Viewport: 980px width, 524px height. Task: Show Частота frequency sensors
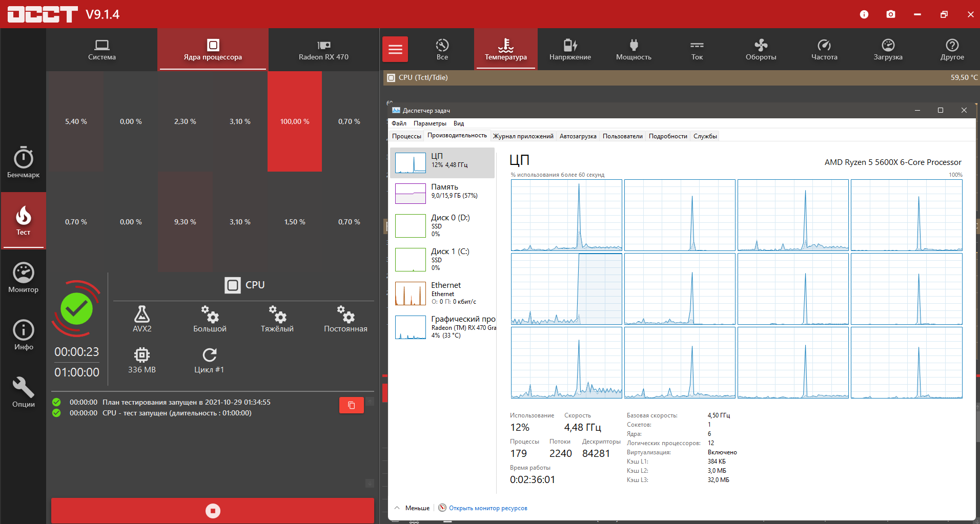click(x=824, y=49)
